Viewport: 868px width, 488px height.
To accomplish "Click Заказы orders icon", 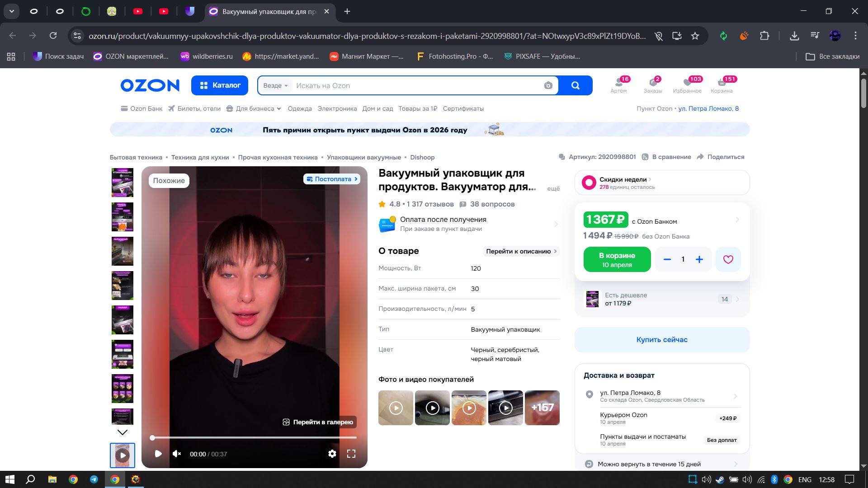I will pyautogui.click(x=652, y=84).
